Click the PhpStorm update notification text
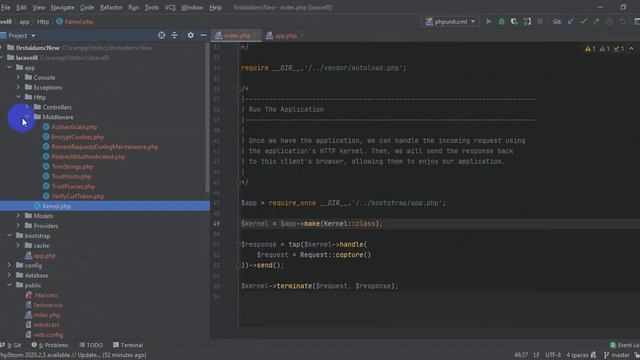This screenshot has width=640, height=360. (73, 355)
